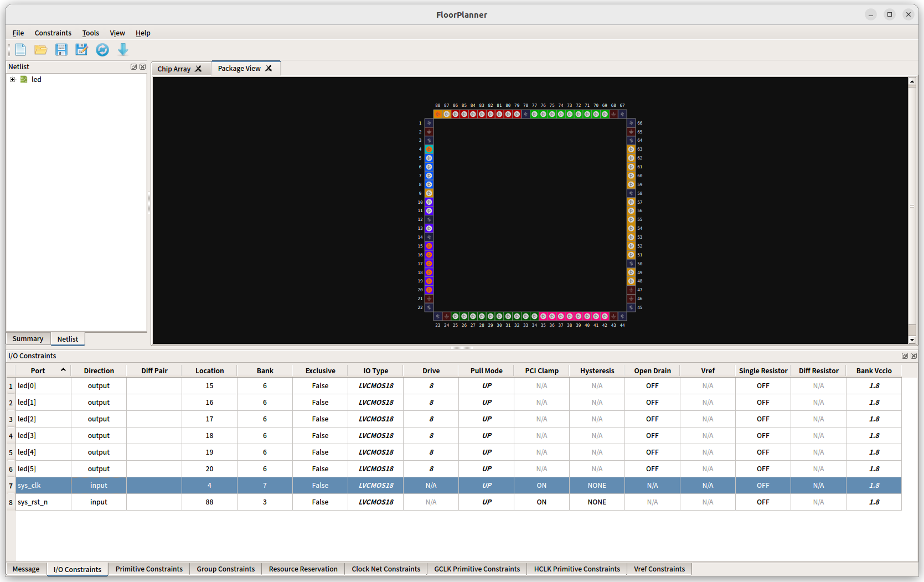The width and height of the screenshot is (924, 582).
Task: Select ground pin 2 on the package
Action: (429, 132)
